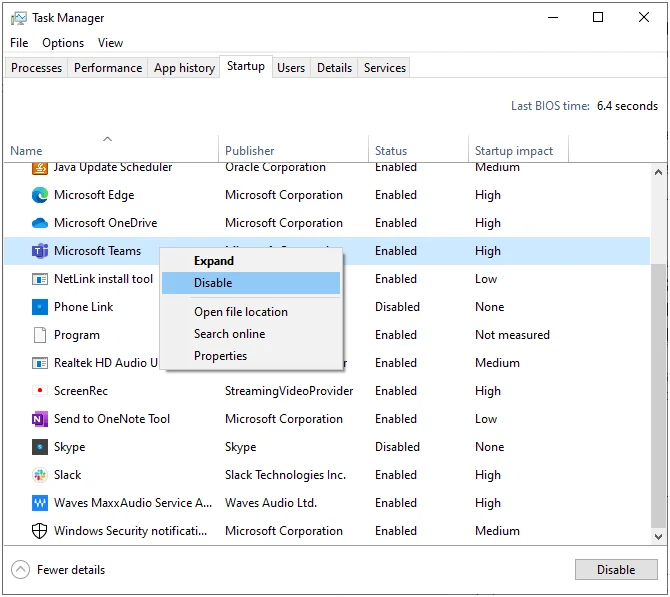The height and width of the screenshot is (597, 670).
Task: Click the scrollbar up arrow
Action: tap(658, 173)
